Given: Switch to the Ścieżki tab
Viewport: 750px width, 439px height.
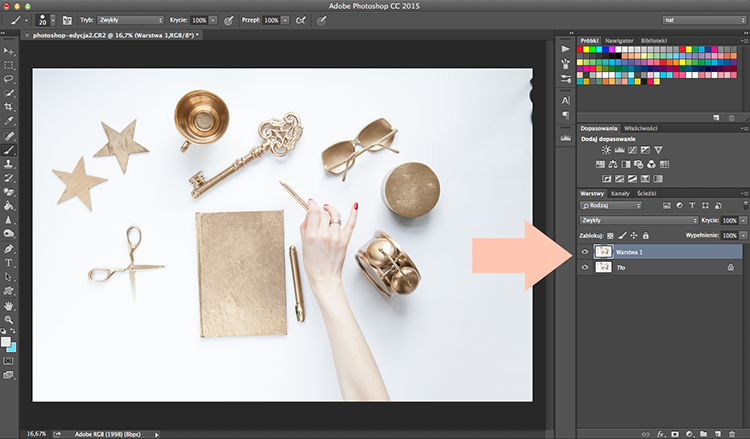Looking at the screenshot, I should [647, 194].
